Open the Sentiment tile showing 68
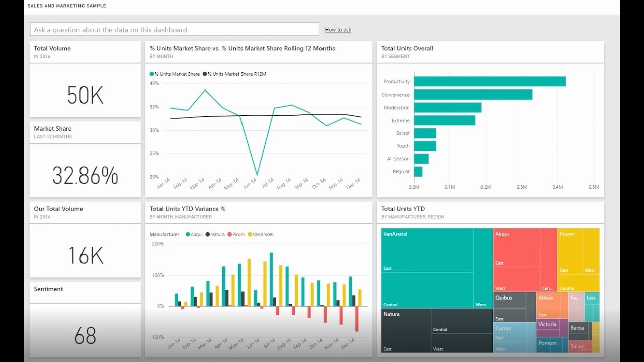The image size is (644, 362). [85, 319]
